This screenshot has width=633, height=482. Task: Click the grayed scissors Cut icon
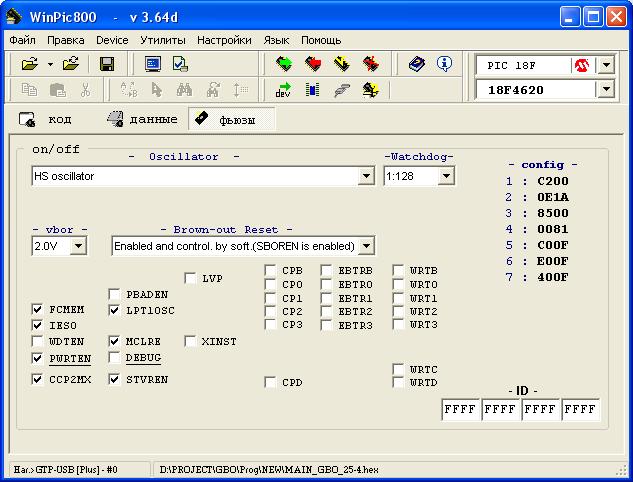[x=85, y=90]
